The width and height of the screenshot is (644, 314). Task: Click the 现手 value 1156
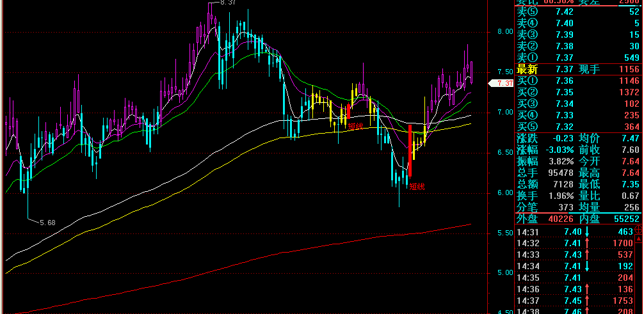[629, 69]
